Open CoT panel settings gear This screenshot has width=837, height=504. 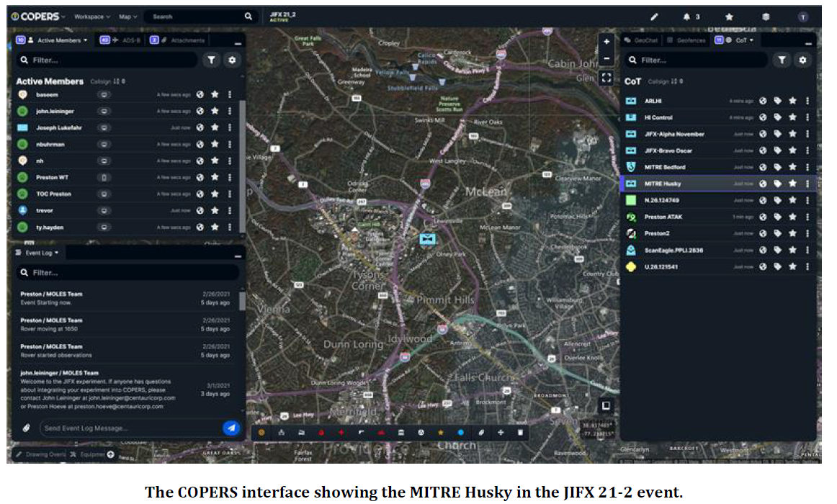click(802, 60)
